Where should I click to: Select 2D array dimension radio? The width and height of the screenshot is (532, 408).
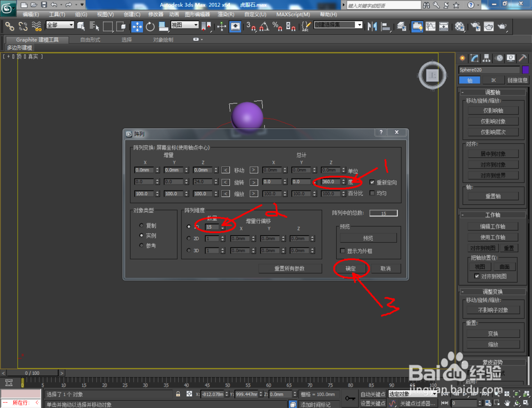coord(189,238)
